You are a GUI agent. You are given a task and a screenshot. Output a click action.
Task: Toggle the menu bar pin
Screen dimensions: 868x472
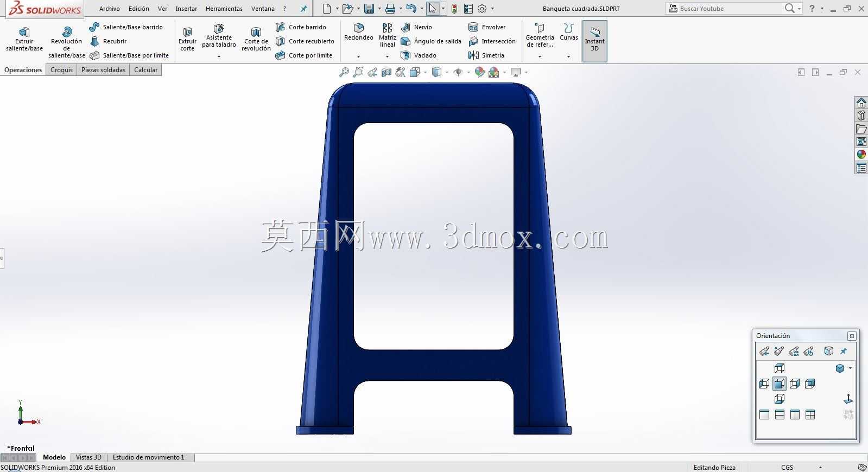pyautogui.click(x=303, y=9)
